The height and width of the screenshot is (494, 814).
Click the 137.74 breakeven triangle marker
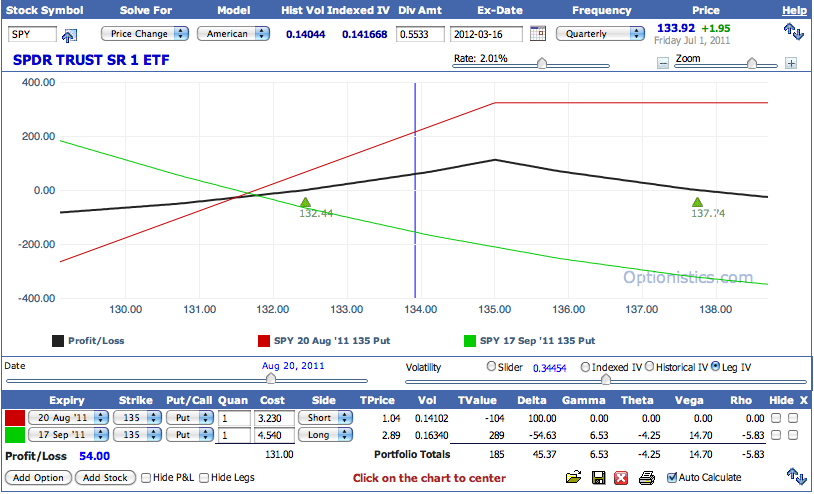697,202
